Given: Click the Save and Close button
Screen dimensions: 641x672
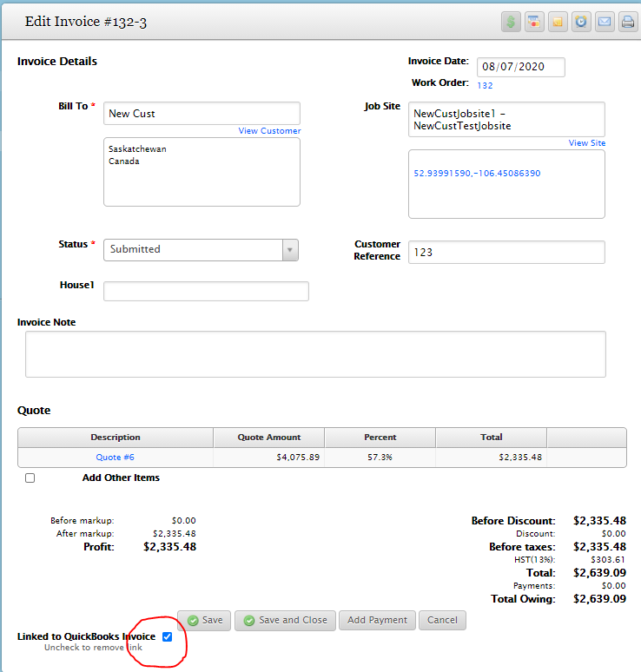Looking at the screenshot, I should [285, 620].
